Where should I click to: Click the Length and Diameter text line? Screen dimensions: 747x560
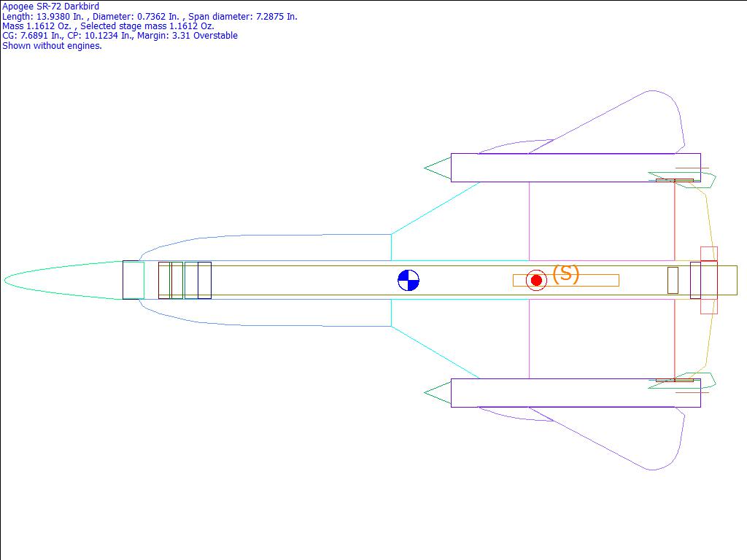point(150,17)
